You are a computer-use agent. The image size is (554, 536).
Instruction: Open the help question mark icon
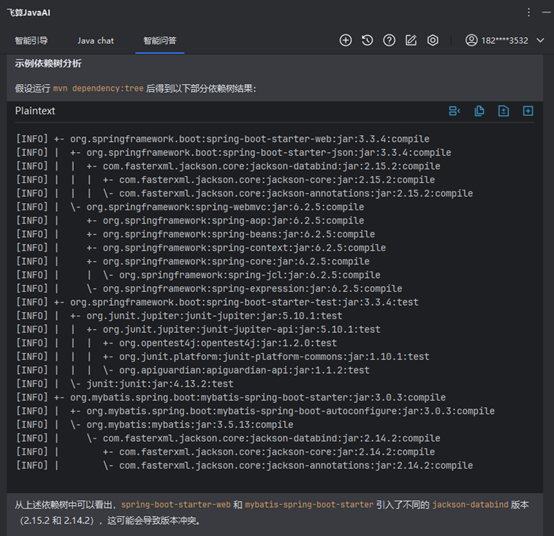[389, 40]
